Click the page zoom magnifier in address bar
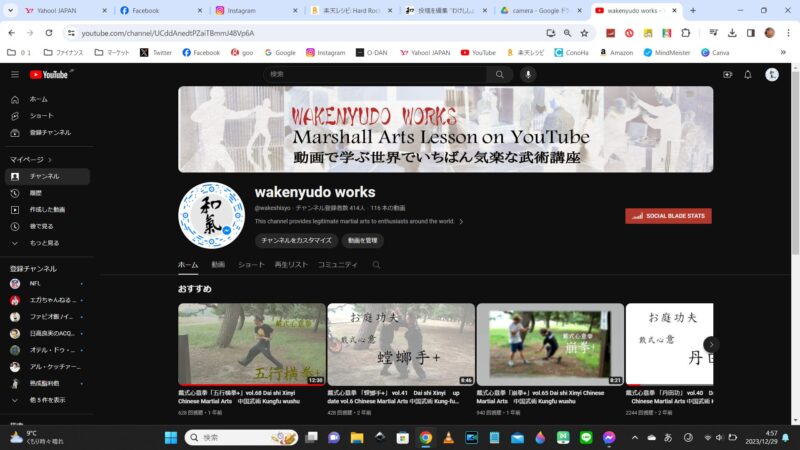800x450 pixels. (567, 33)
